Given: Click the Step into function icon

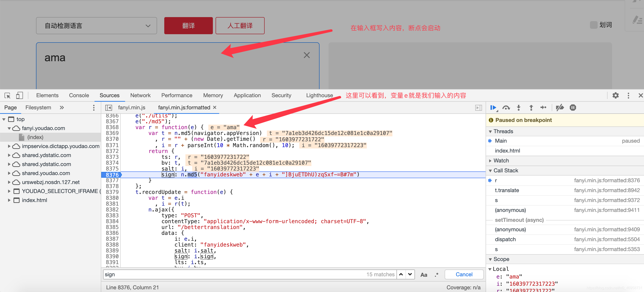Looking at the screenshot, I should click(x=518, y=108).
